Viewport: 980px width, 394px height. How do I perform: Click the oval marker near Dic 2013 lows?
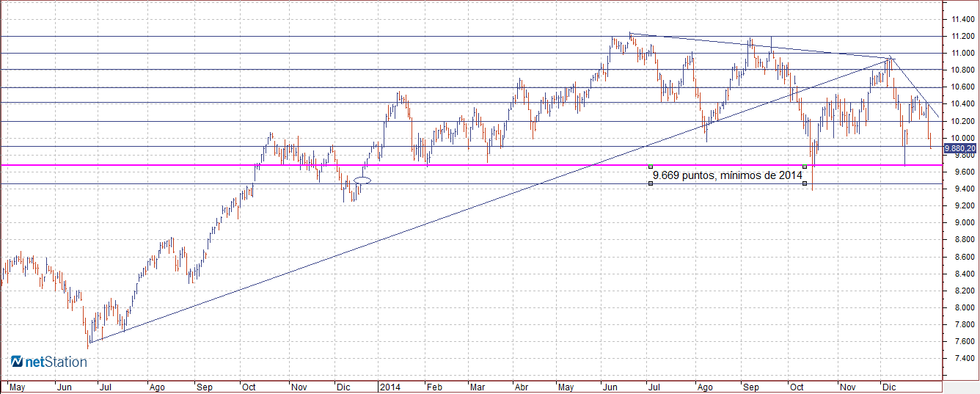point(362,180)
